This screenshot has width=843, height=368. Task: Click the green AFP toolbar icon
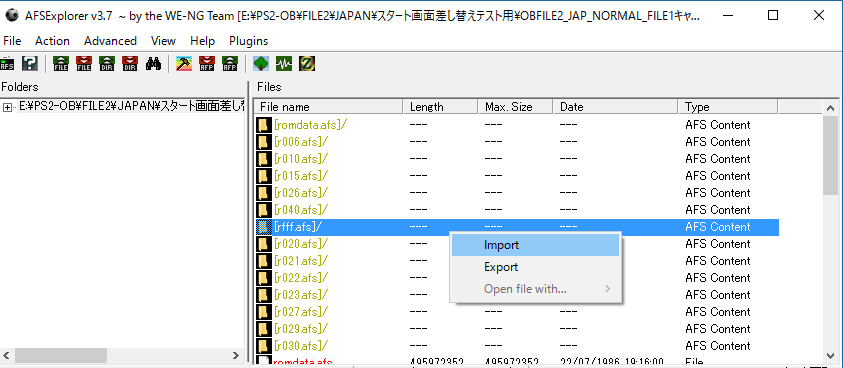pyautogui.click(x=230, y=64)
